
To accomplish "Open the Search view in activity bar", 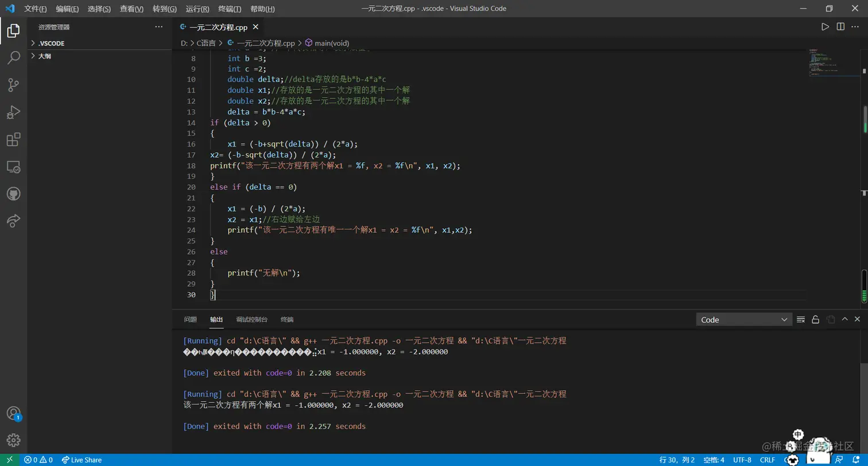I will [13, 57].
